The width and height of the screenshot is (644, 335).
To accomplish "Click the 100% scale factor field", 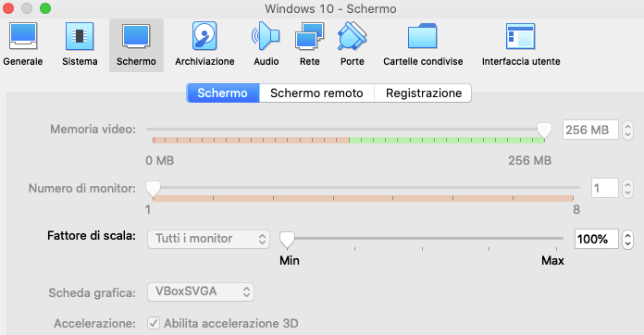I will tap(597, 239).
